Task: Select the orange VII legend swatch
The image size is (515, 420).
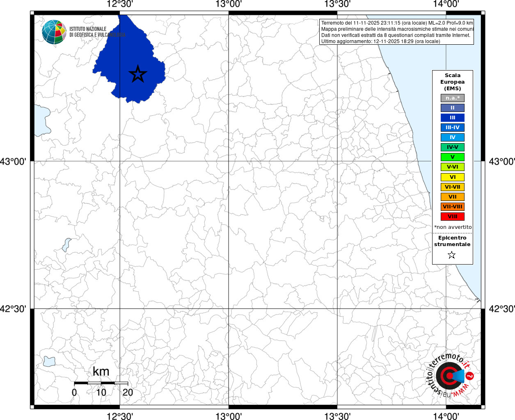Action: point(452,197)
